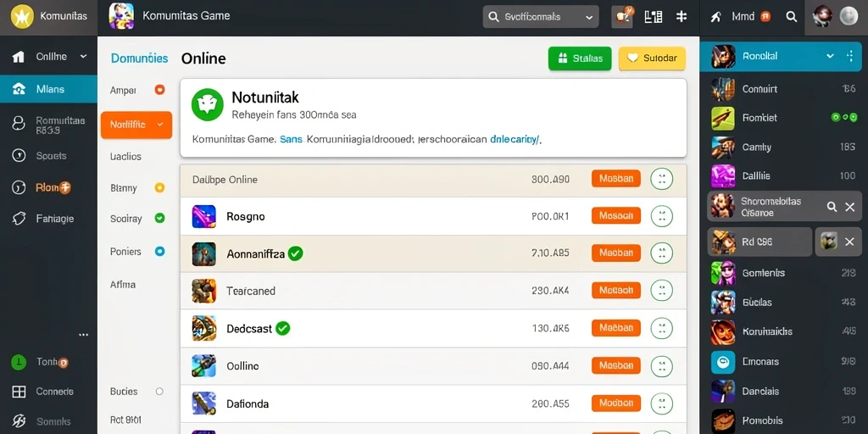Open the orange Nortifilfie dropdown

136,125
